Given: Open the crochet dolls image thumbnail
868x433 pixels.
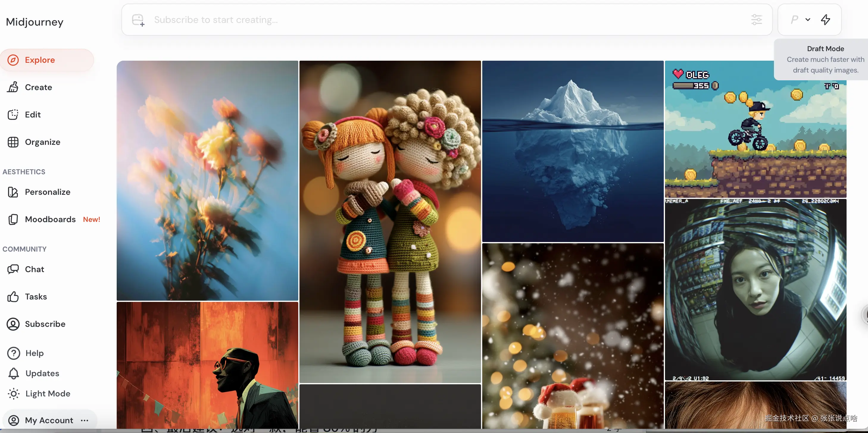Looking at the screenshot, I should [390, 222].
